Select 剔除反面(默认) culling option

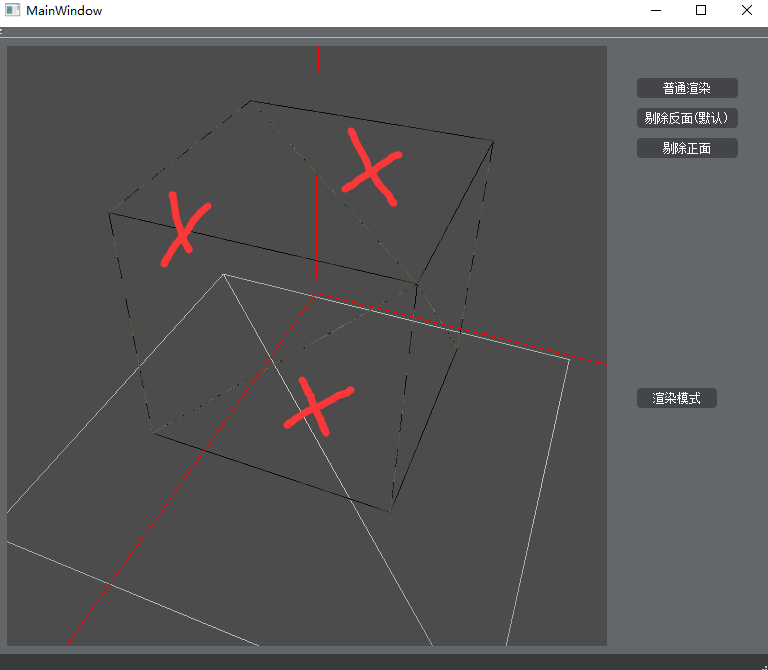tap(687, 118)
